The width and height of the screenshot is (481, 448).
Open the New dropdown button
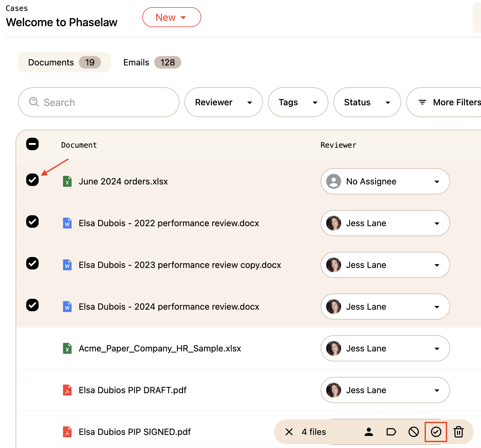click(x=172, y=17)
